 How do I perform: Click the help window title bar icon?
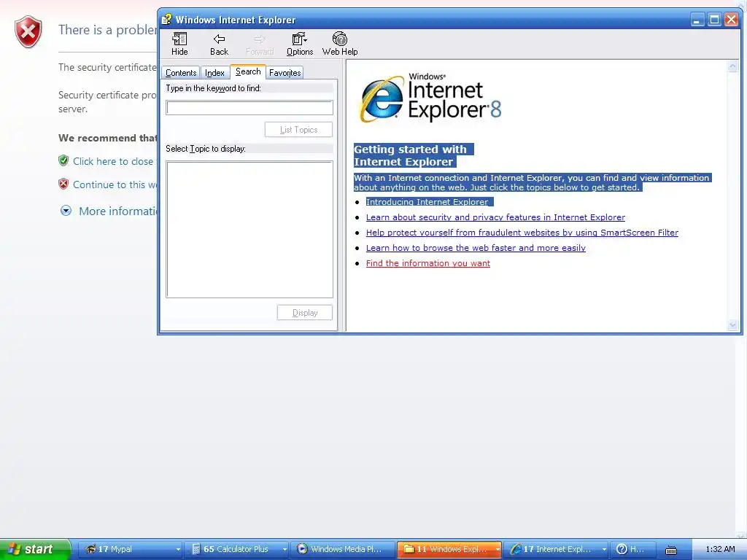[x=166, y=20]
